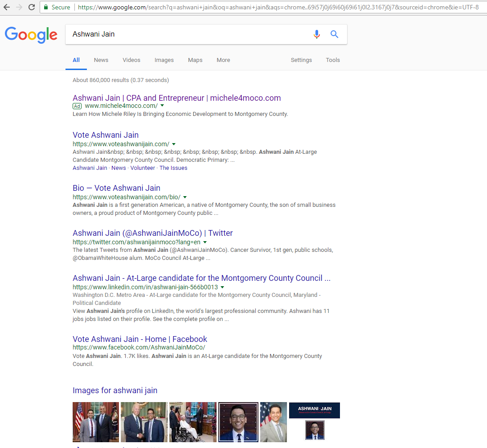Viewport: 487px width, 448px height.
Task: Open the first image thumbnail with US flag
Action: click(x=96, y=422)
